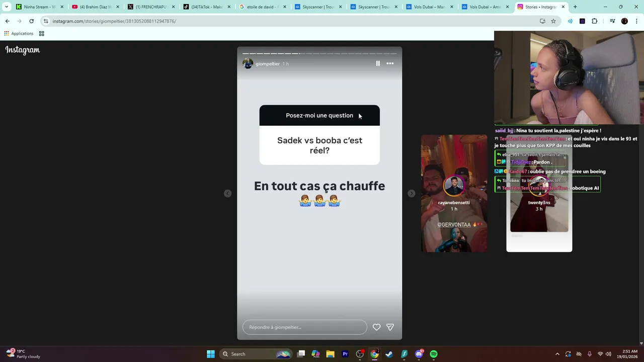Viewport: 644px width, 362px height.
Task: Open Chrome profile avatar
Action: [x=624, y=21]
